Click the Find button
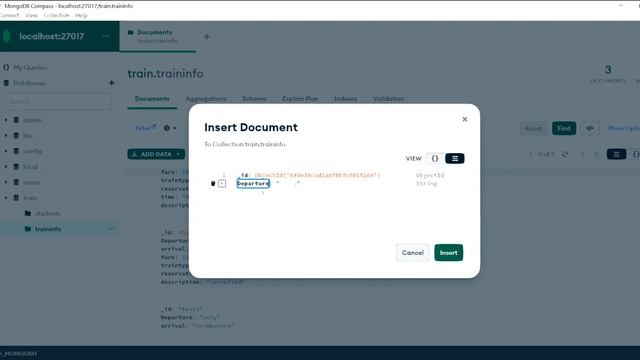This screenshot has height=360, width=640. point(564,128)
